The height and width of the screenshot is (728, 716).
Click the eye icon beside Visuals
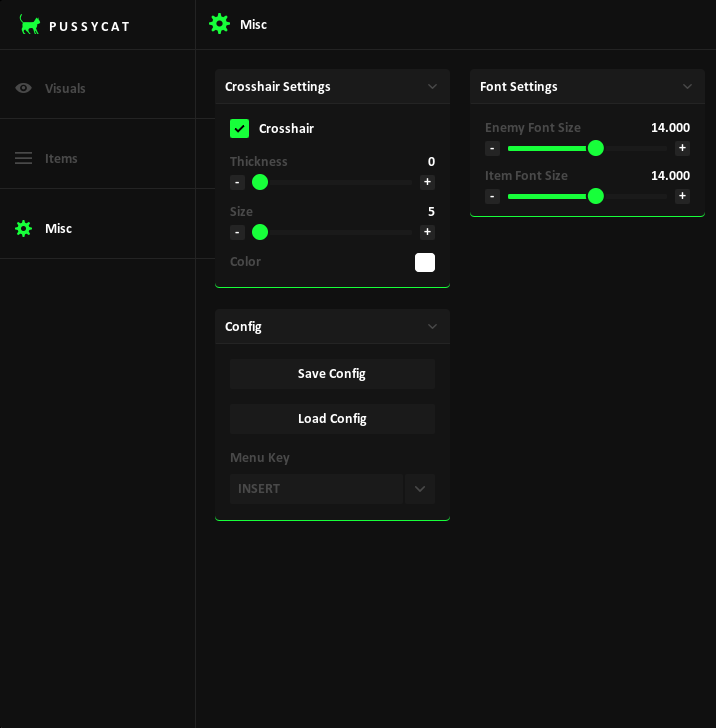coord(23,88)
